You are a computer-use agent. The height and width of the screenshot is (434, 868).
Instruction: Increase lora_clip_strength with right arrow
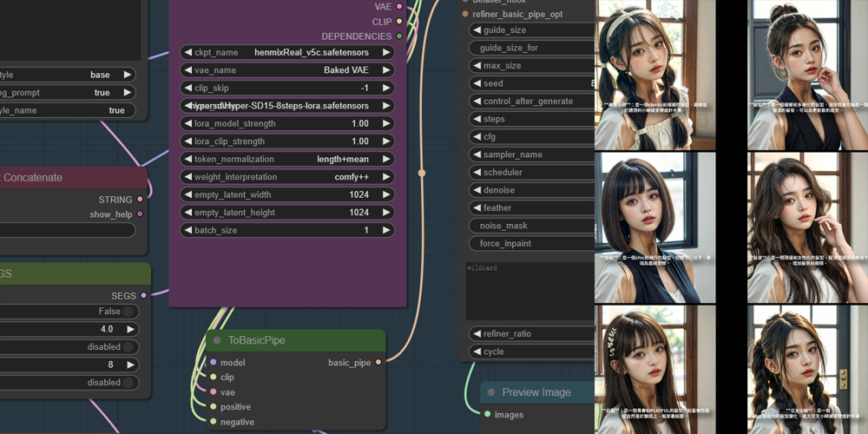(387, 141)
